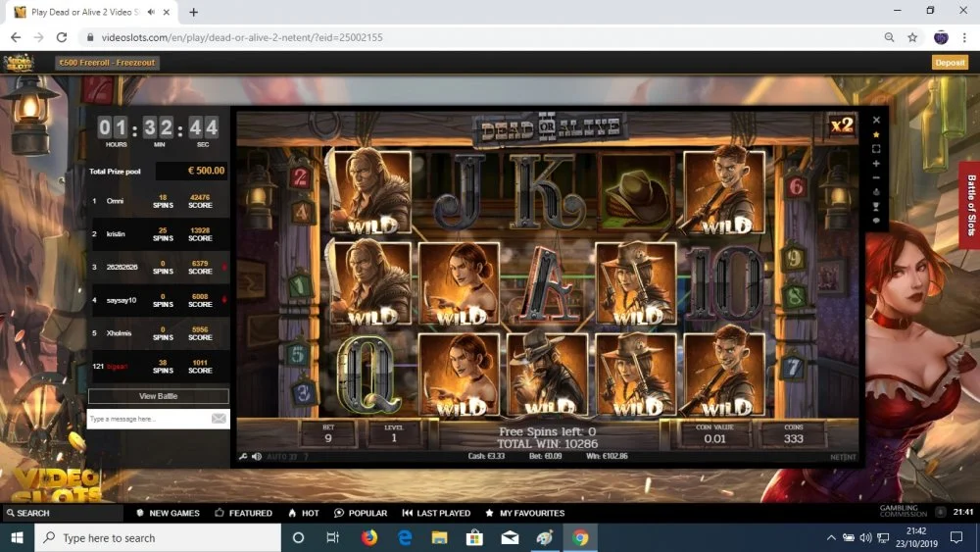Viewport: 980px width, 552px height.
Task: Click the COINS 333 box
Action: (x=793, y=433)
